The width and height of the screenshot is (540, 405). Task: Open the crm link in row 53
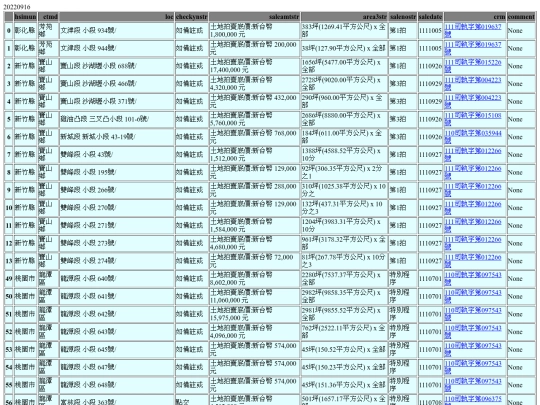coord(472,350)
